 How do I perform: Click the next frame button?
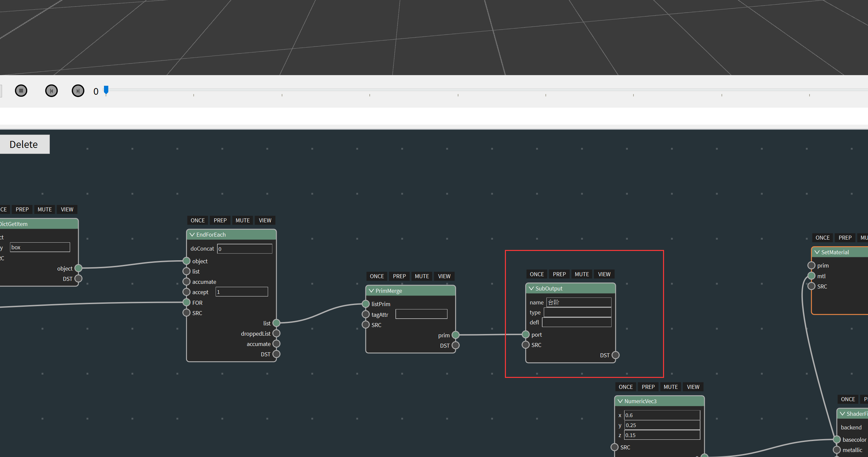pyautogui.click(x=78, y=91)
